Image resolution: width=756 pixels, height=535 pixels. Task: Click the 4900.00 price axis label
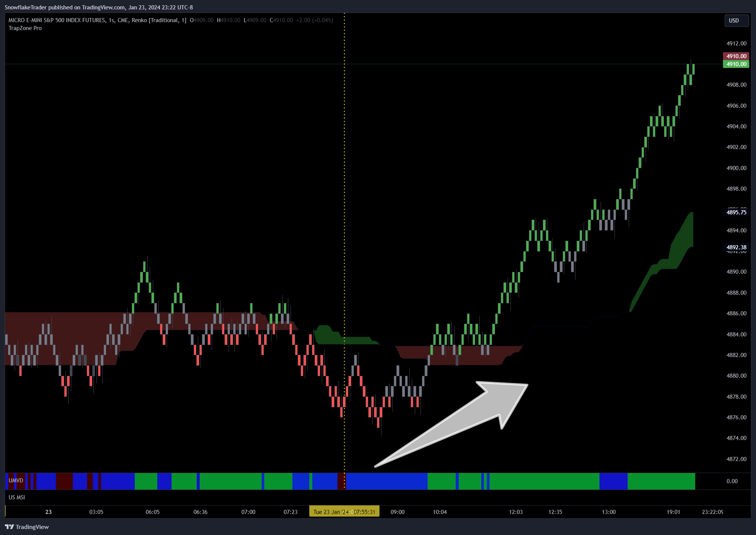736,168
